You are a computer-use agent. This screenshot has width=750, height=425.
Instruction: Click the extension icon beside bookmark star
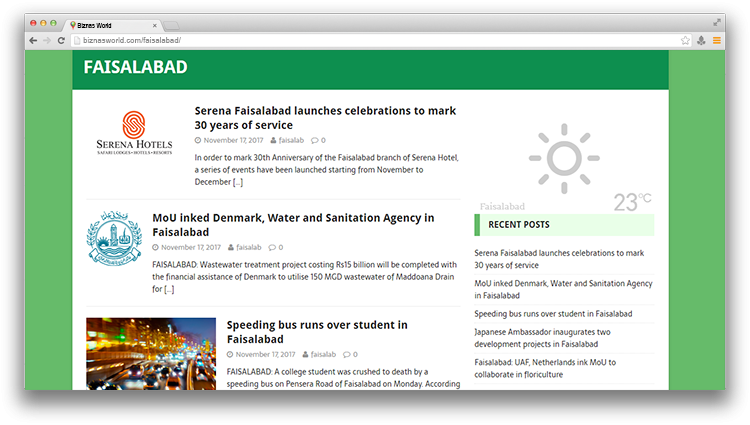click(701, 40)
